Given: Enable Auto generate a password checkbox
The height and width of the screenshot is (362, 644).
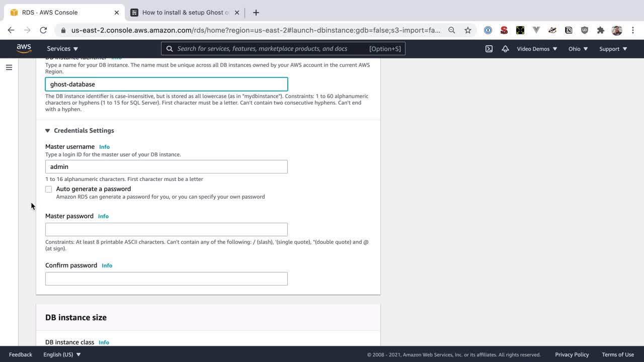Looking at the screenshot, I should click(49, 189).
